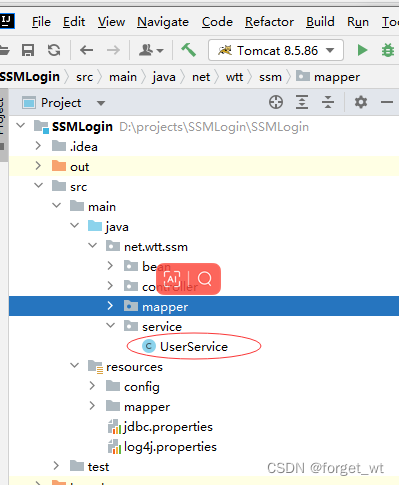Collapse the src folder
Screen dimensions: 399x485
[39, 185]
